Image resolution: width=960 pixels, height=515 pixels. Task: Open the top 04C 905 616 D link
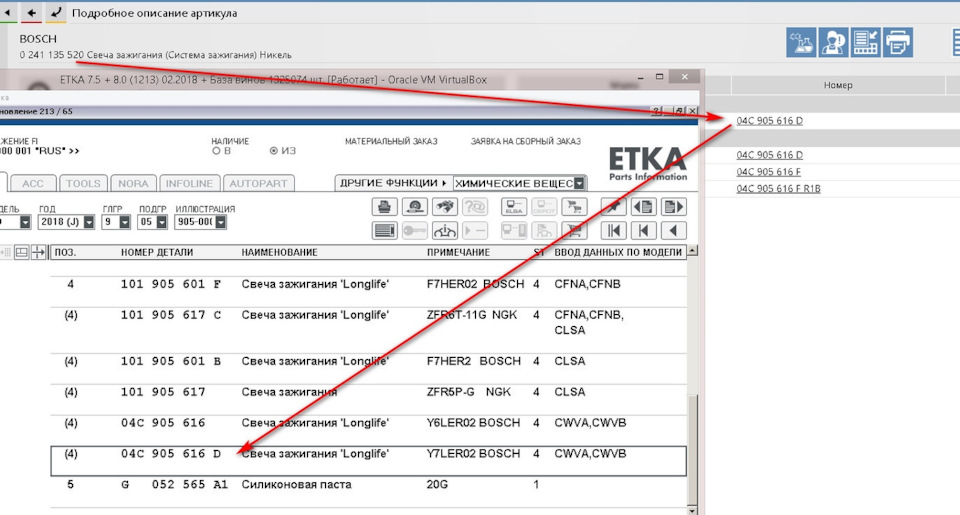coord(769,121)
